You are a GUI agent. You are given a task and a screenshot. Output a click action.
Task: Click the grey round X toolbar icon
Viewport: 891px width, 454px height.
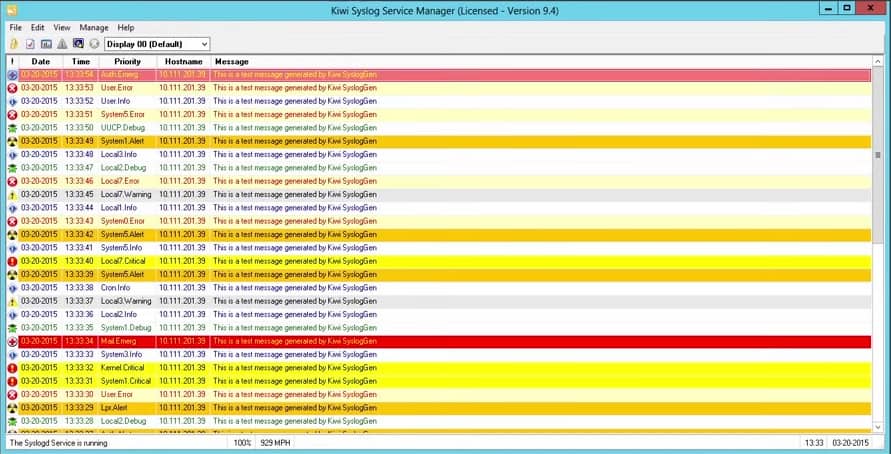pyautogui.click(x=94, y=44)
